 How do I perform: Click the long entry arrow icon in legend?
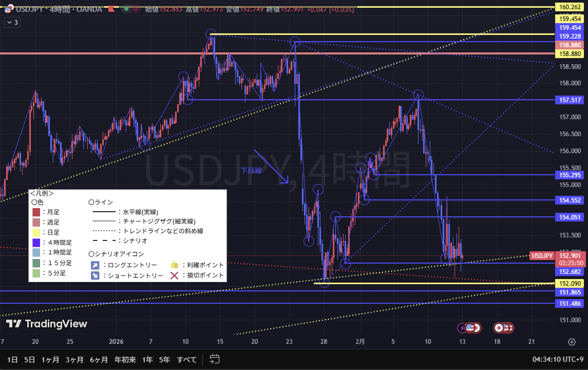click(95, 265)
